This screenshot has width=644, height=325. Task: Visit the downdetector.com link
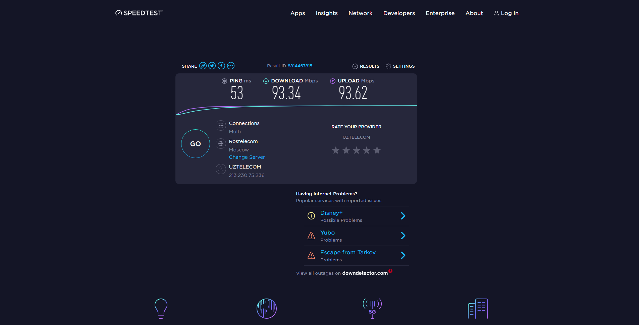pyautogui.click(x=365, y=273)
